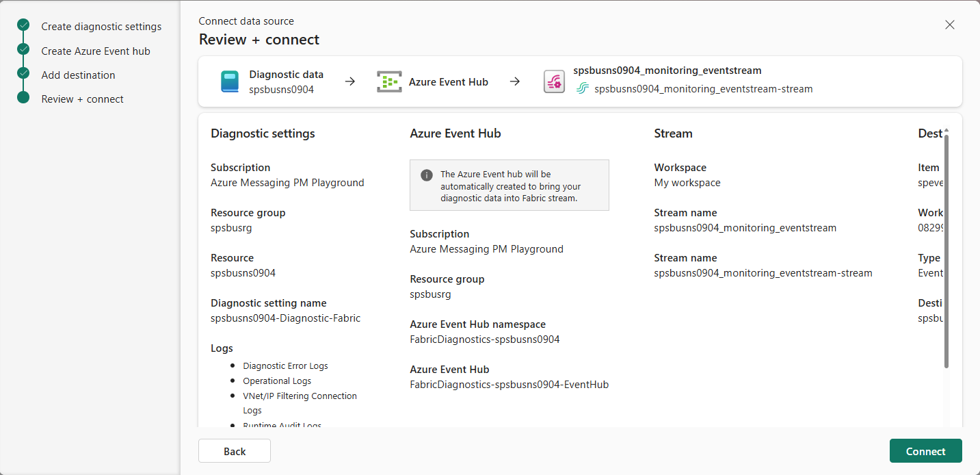Click the Azure Event Hub icon
The image size is (980, 475).
pyautogui.click(x=389, y=81)
